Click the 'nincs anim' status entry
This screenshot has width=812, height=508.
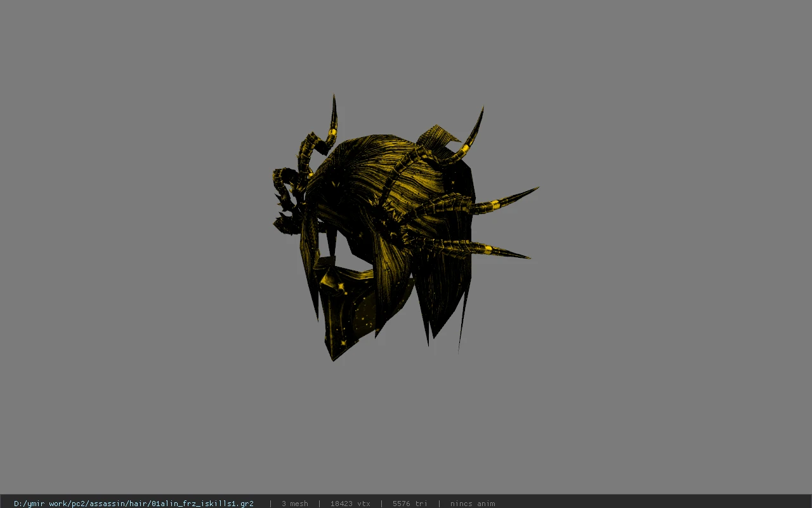[x=473, y=504]
